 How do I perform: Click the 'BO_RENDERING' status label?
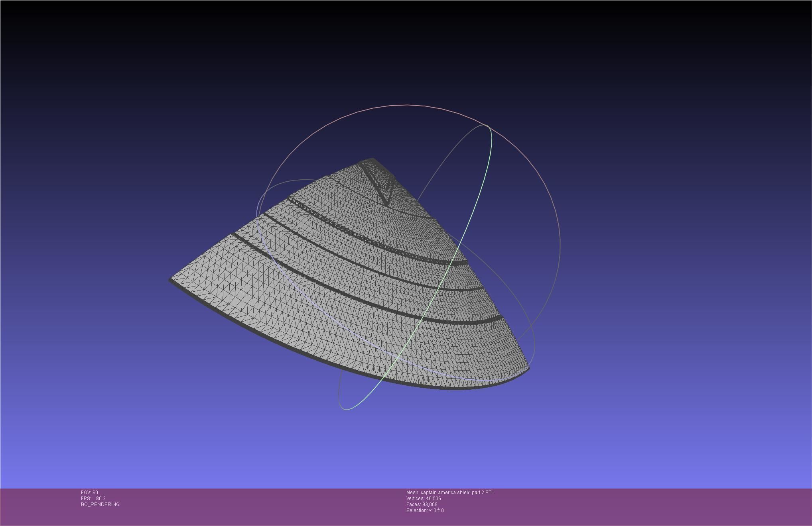[100, 504]
